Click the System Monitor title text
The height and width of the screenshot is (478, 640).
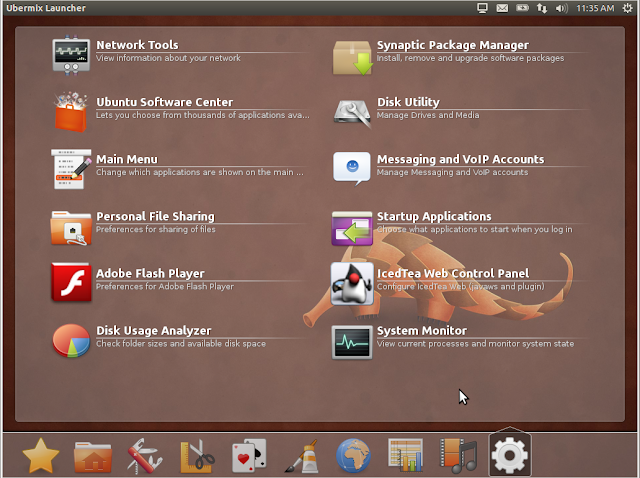pos(422,331)
